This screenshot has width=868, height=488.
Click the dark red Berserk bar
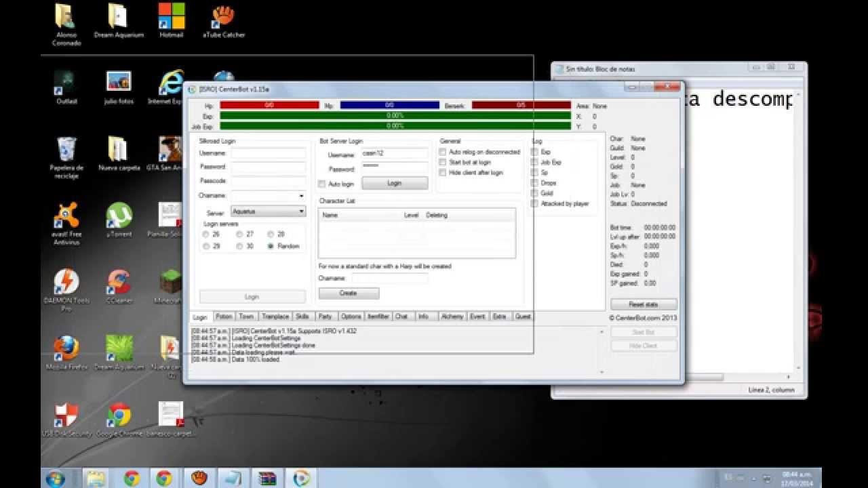point(521,106)
